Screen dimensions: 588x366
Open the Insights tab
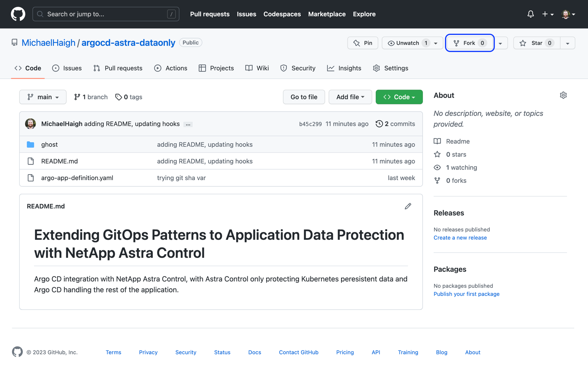click(x=344, y=68)
